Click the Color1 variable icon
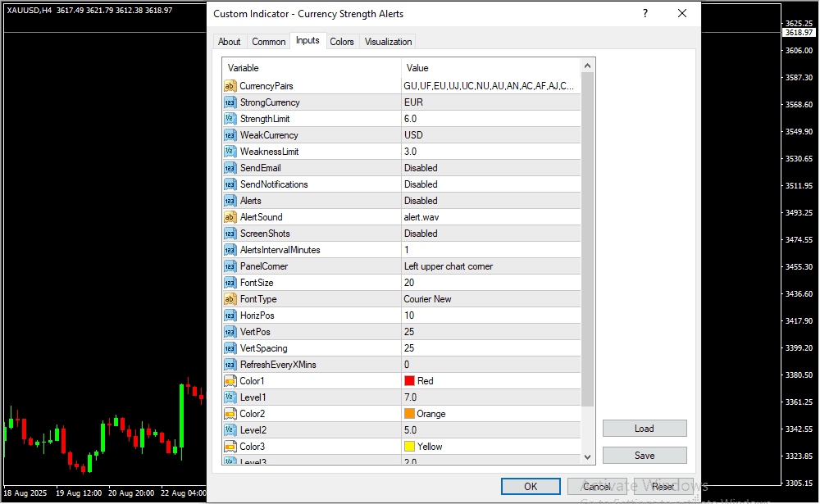 (230, 381)
